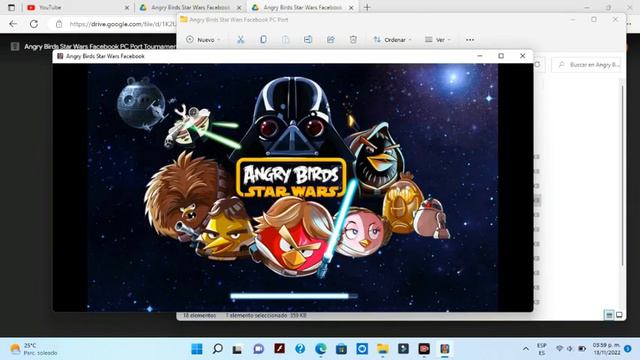The image size is (640, 360).
Task: Click the drive.google.com address bar
Action: [122, 24]
